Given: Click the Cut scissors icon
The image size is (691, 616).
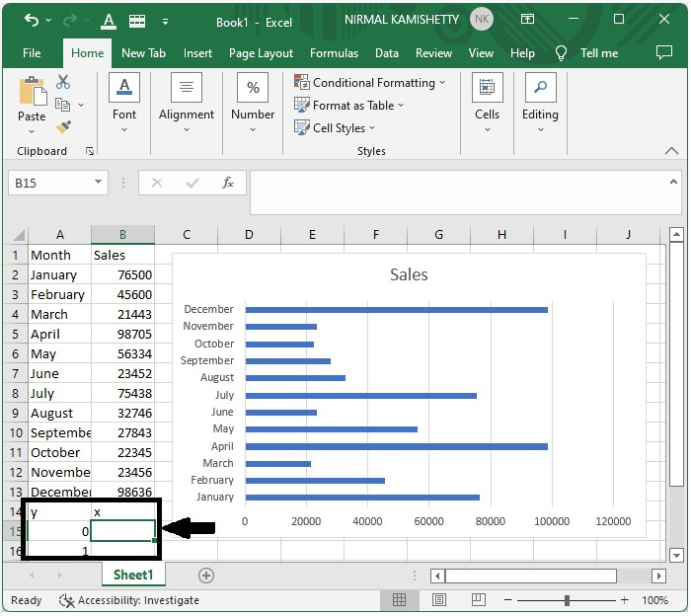Looking at the screenshot, I should tap(63, 83).
